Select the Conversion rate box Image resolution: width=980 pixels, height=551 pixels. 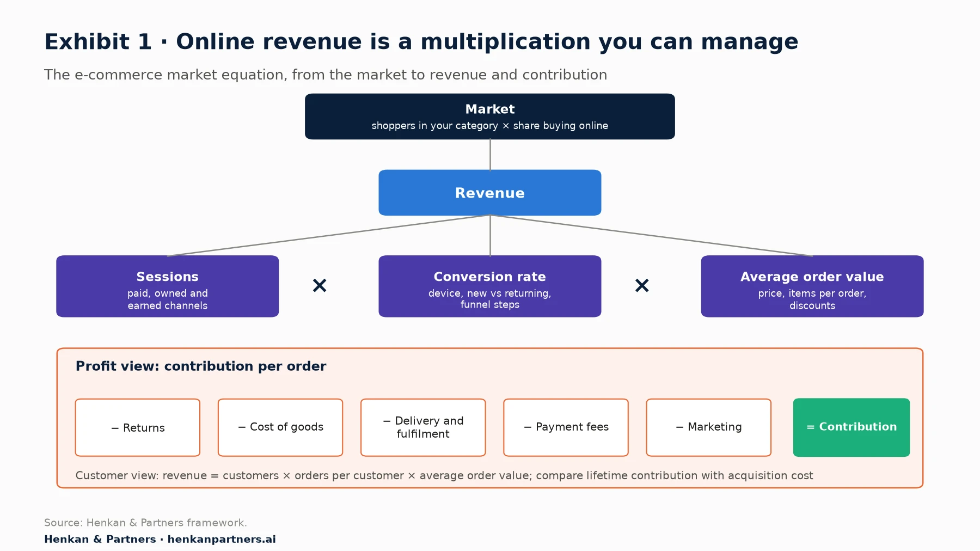tap(490, 286)
